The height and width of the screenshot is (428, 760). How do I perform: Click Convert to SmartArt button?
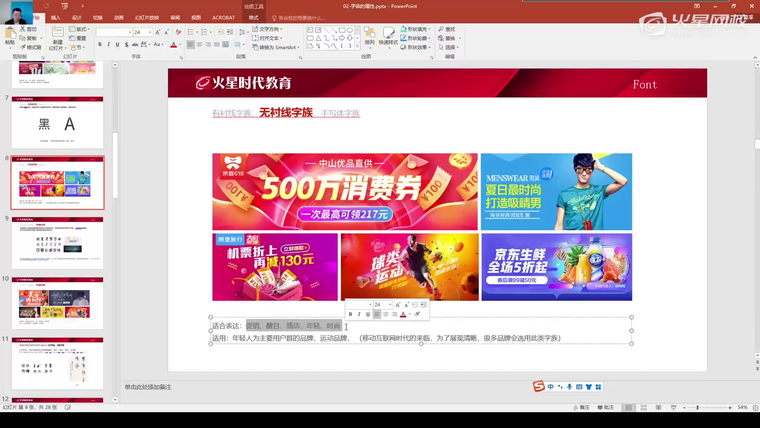(276, 47)
